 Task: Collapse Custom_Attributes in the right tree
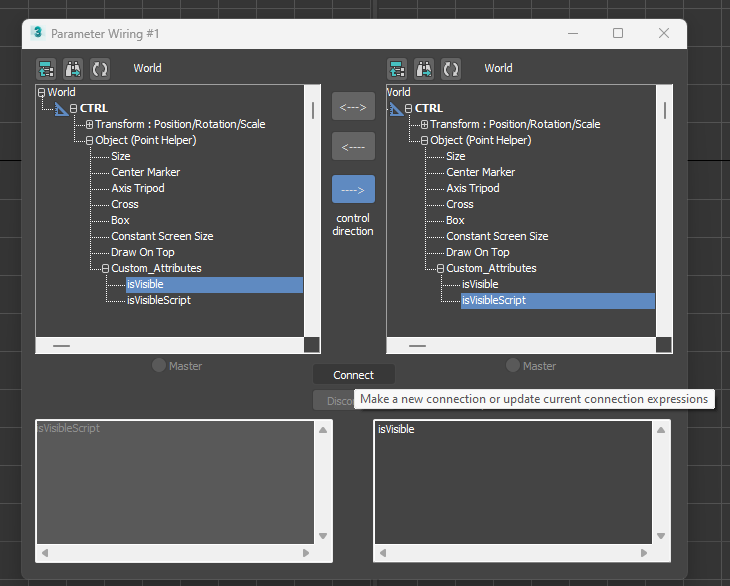pos(440,268)
